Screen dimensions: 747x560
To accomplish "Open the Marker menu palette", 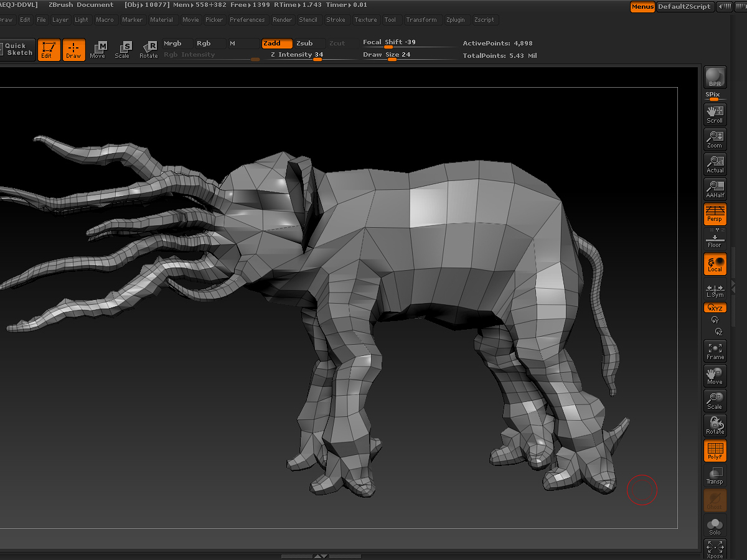I will (x=132, y=20).
